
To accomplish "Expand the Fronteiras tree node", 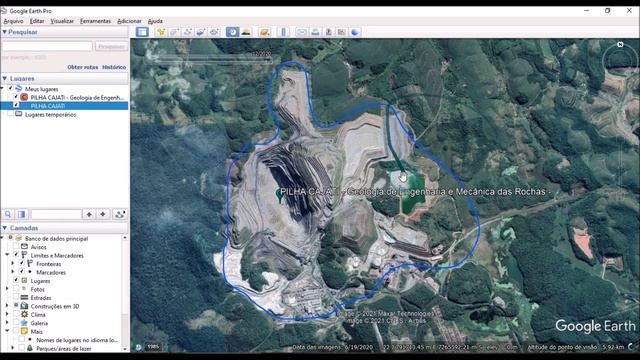I will (x=13, y=264).
